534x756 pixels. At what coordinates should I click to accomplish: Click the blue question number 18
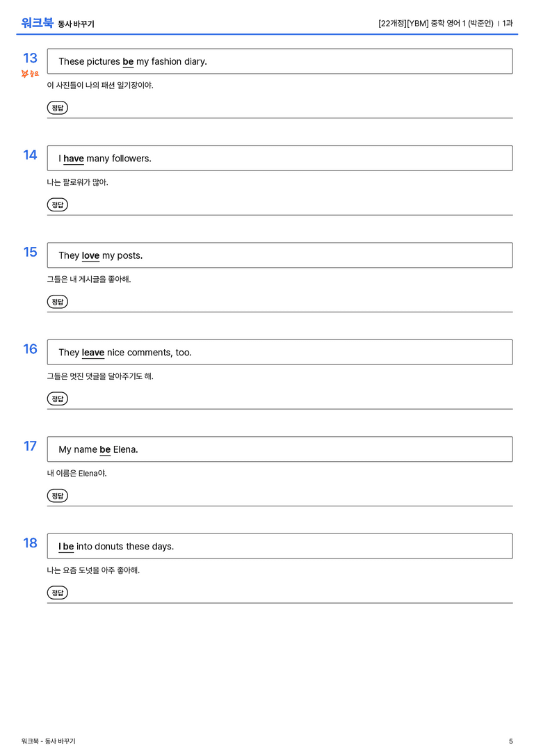coord(31,542)
